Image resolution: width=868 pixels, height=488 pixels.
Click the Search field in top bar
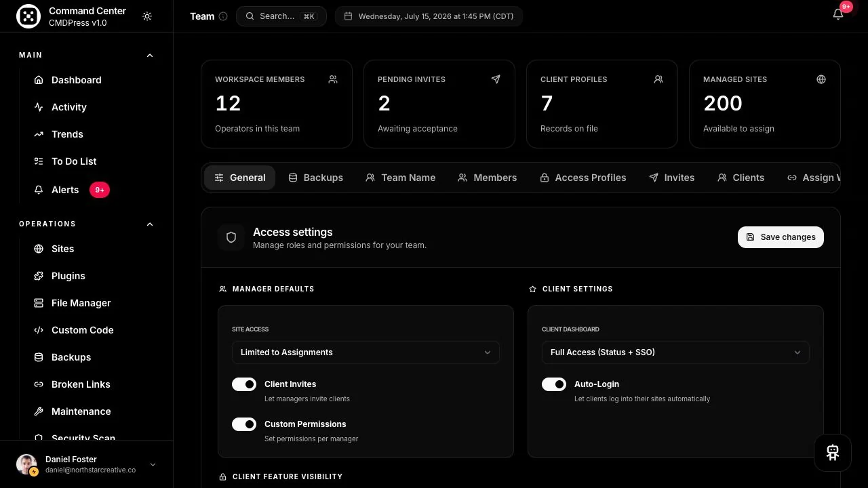coord(281,16)
